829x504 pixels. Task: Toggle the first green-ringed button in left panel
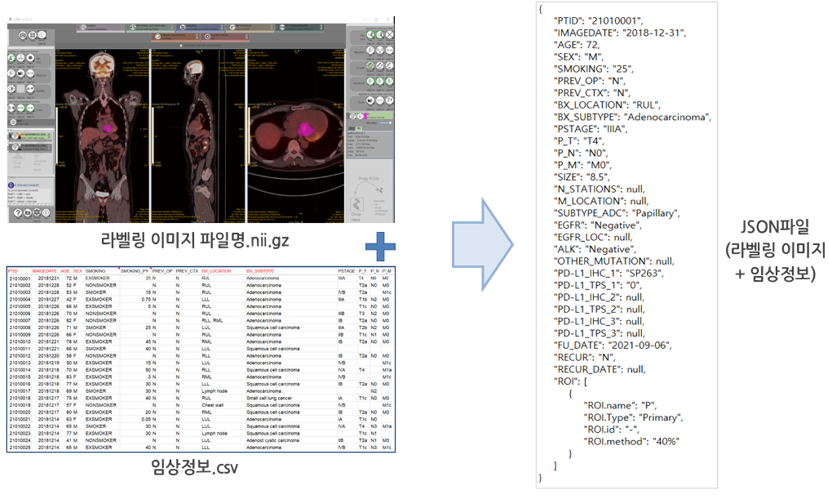click(12, 58)
